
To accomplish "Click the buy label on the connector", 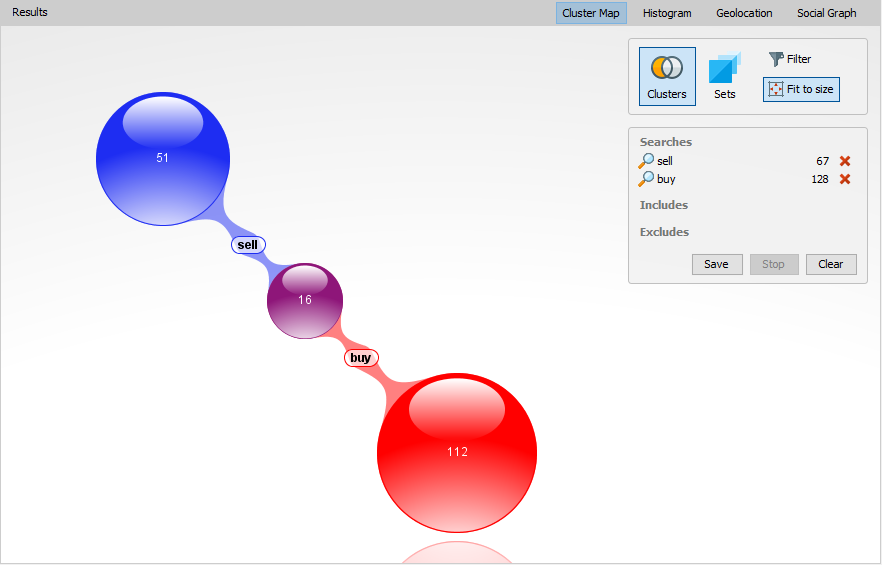I will pos(361,358).
